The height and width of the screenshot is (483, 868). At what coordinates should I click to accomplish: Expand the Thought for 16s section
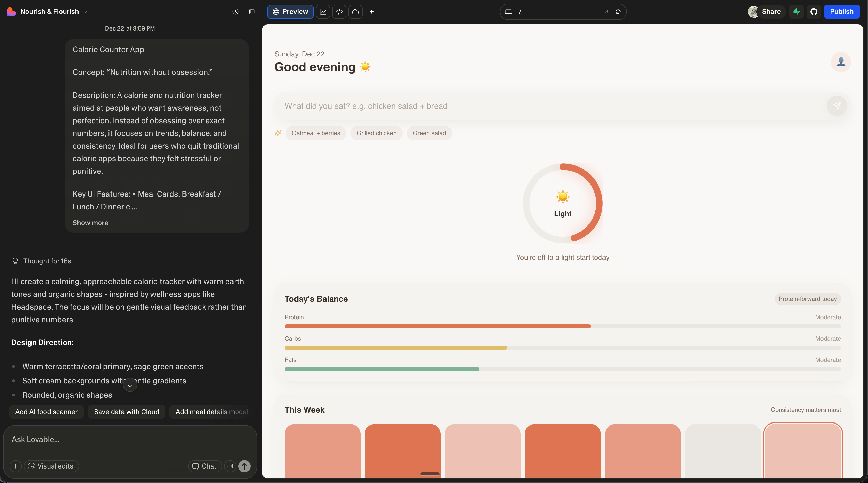point(47,261)
